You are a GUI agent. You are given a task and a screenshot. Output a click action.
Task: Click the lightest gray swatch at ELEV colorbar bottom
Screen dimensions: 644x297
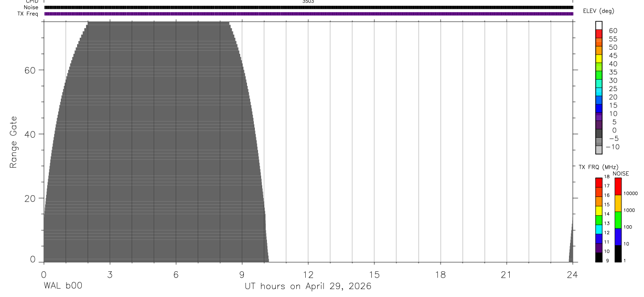pos(599,150)
